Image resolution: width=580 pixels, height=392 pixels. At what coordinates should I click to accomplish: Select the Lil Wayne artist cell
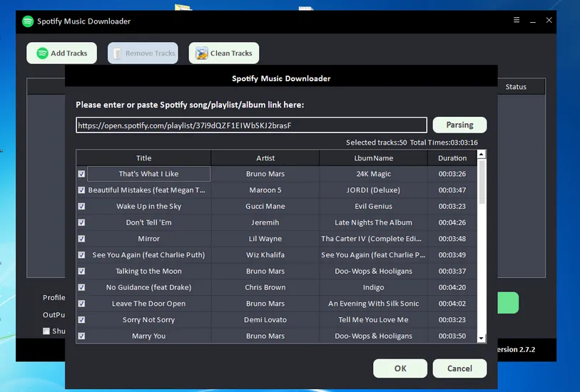pyautogui.click(x=265, y=239)
